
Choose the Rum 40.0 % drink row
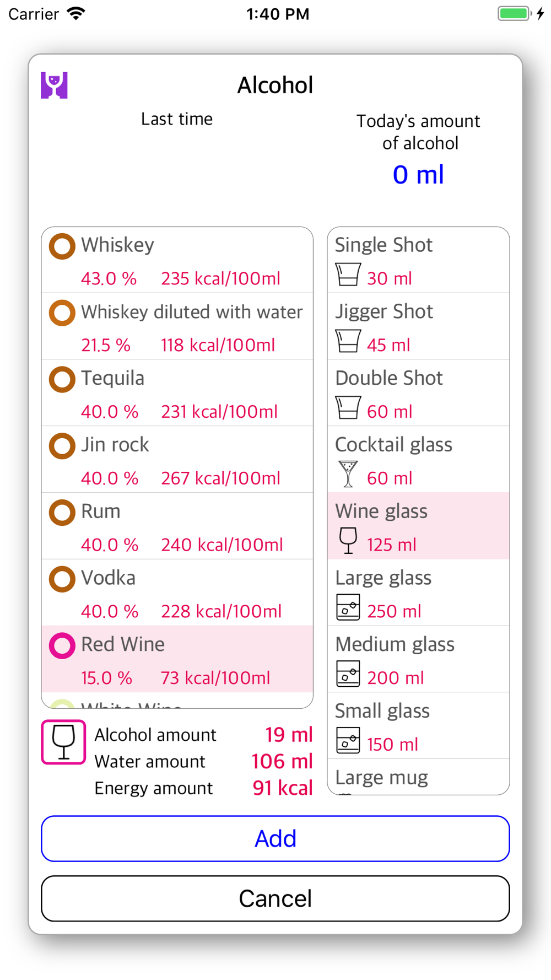177,526
